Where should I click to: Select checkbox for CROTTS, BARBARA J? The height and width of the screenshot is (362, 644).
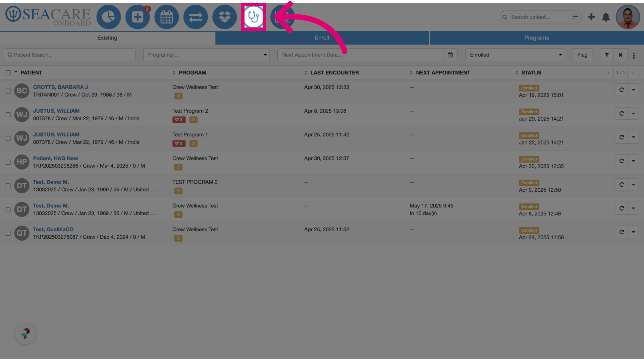pyautogui.click(x=8, y=91)
